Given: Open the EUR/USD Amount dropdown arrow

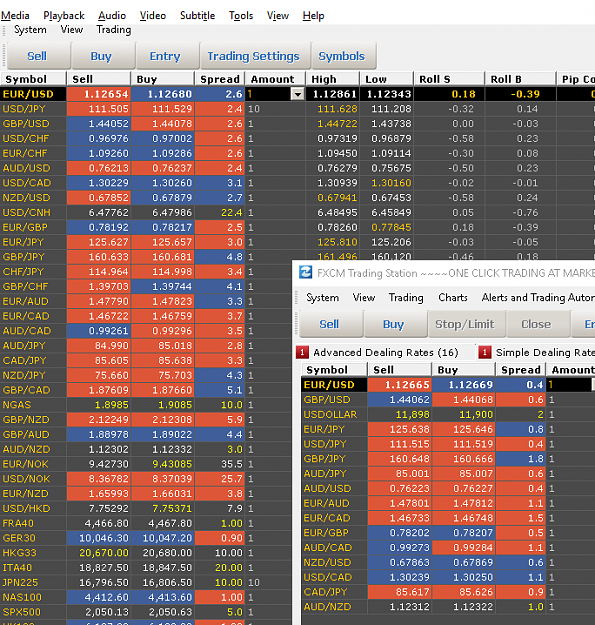Looking at the screenshot, I should coord(297,94).
